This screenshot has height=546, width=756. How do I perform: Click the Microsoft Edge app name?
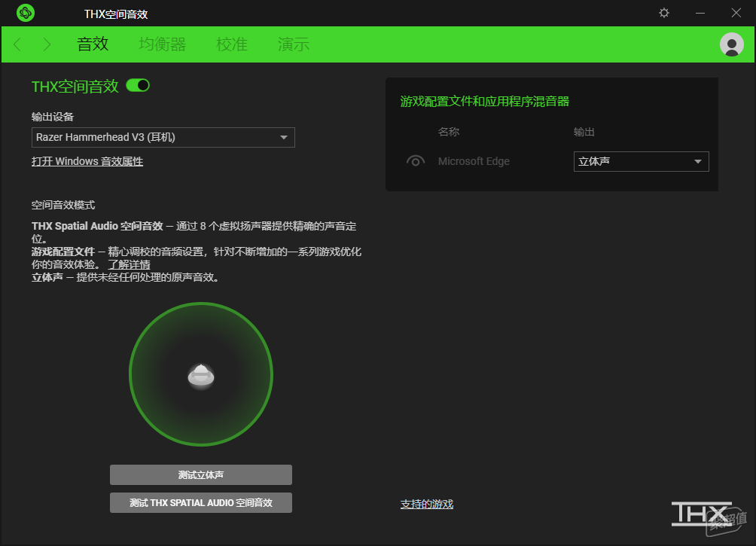pos(474,161)
